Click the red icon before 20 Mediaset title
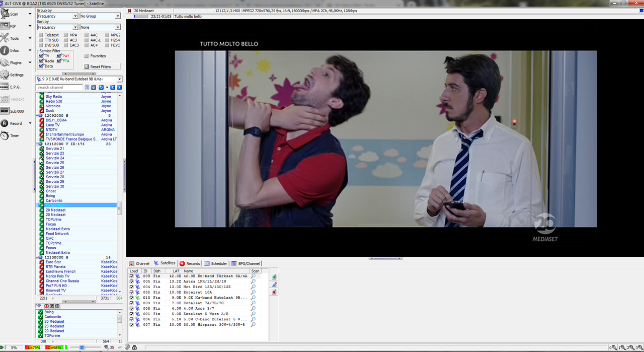 click(x=130, y=11)
